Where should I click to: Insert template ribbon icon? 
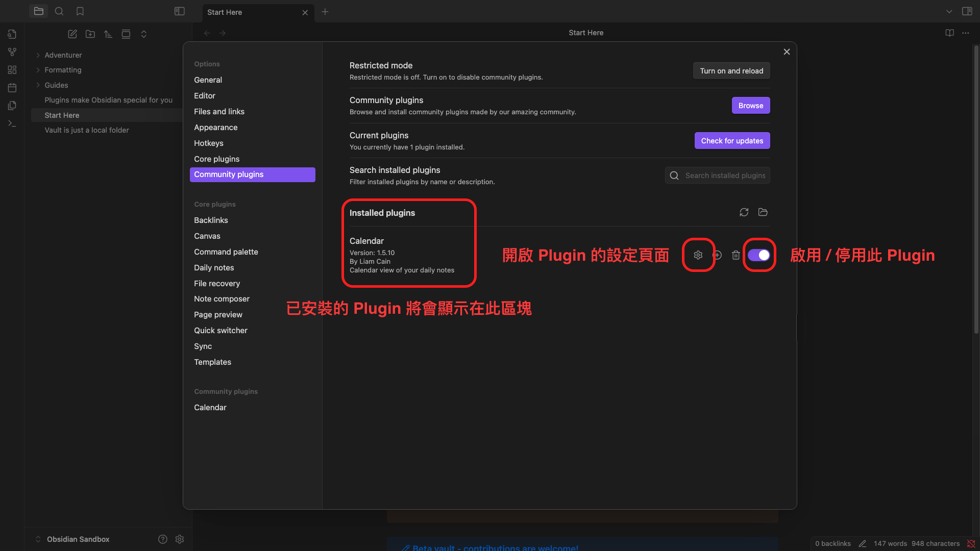[x=12, y=106]
